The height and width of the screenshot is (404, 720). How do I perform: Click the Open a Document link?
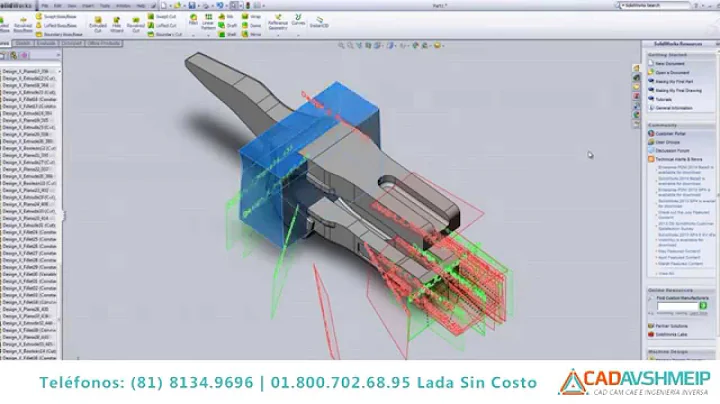pos(672,73)
